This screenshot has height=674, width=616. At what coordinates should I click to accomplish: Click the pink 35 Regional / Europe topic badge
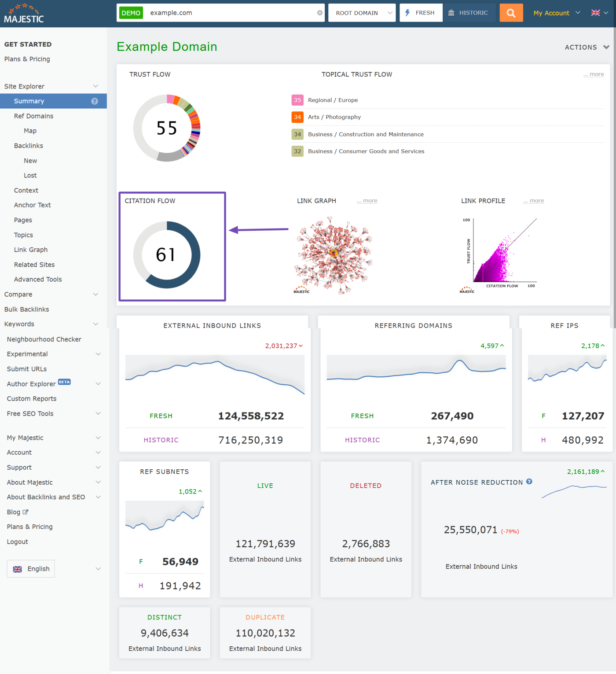297,100
